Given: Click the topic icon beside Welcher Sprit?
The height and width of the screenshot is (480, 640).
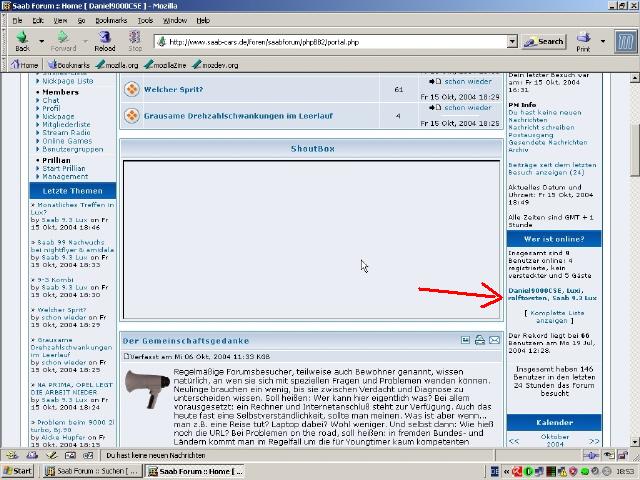Looking at the screenshot, I should pos(132,89).
